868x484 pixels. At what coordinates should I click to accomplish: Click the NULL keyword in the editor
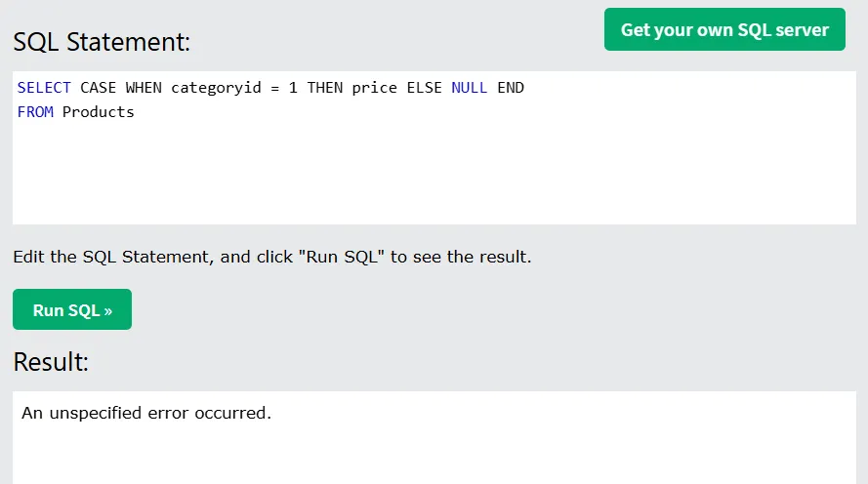[x=470, y=88]
